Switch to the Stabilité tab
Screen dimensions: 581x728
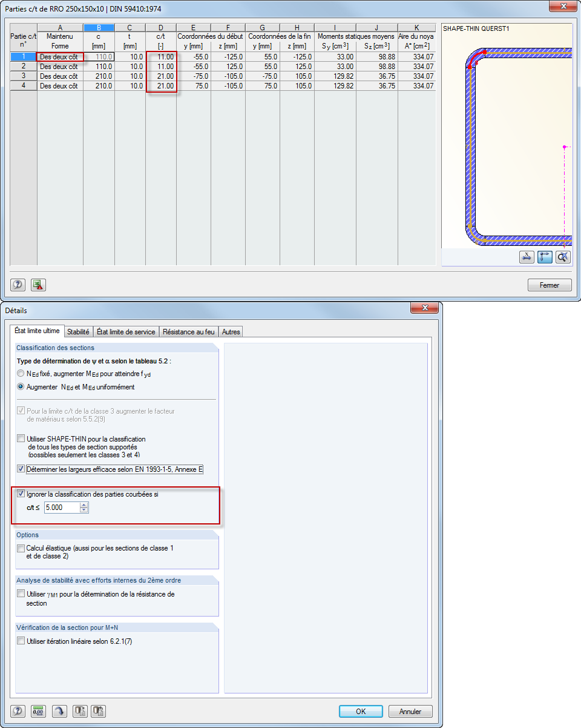point(78,332)
